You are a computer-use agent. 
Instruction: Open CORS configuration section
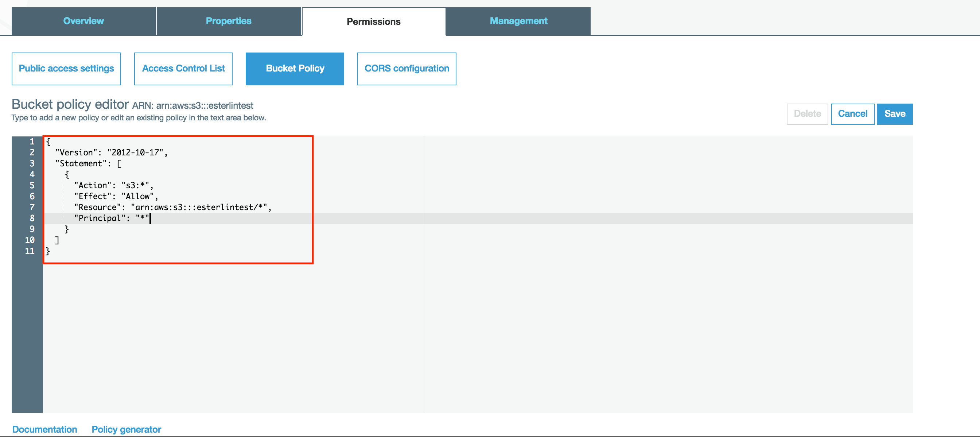click(x=407, y=69)
